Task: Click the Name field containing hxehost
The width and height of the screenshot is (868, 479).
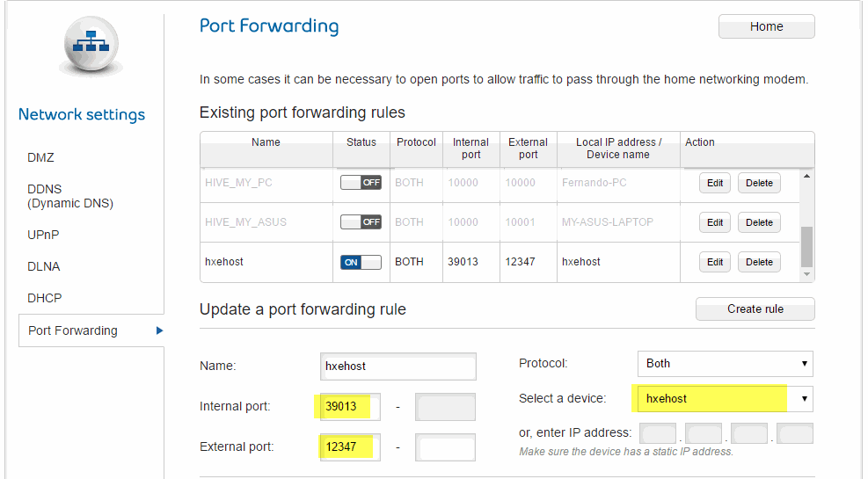Action: [x=398, y=367]
